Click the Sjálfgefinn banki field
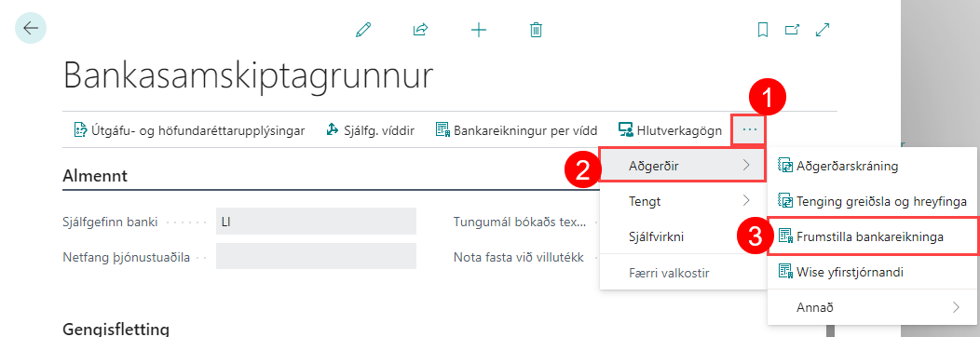The image size is (980, 337). coord(316,221)
